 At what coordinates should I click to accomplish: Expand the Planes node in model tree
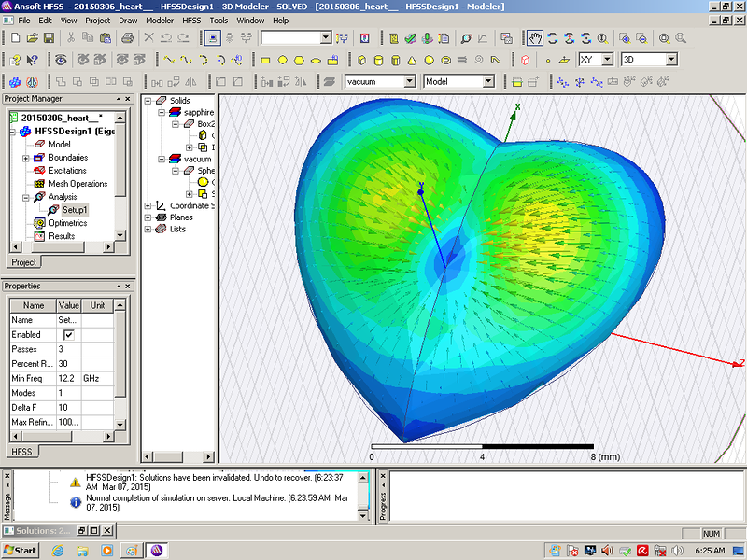(148, 217)
